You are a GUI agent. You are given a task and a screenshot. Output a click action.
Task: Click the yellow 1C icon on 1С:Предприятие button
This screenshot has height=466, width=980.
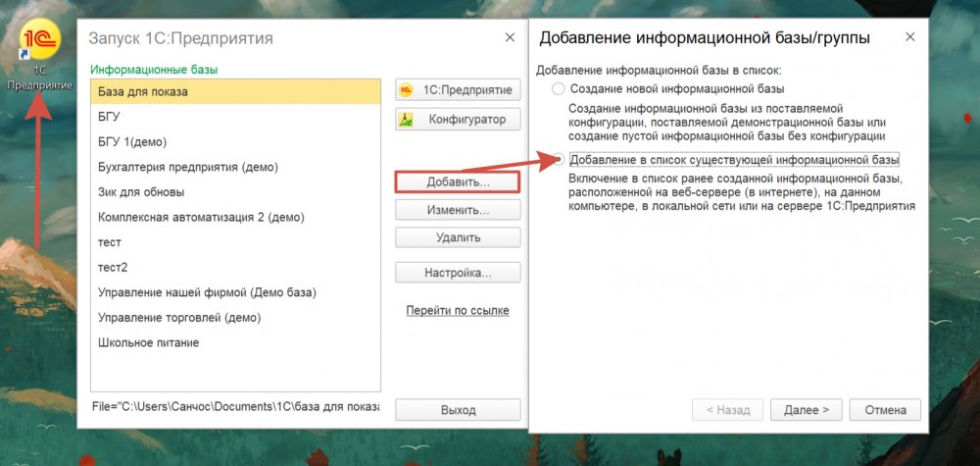407,89
